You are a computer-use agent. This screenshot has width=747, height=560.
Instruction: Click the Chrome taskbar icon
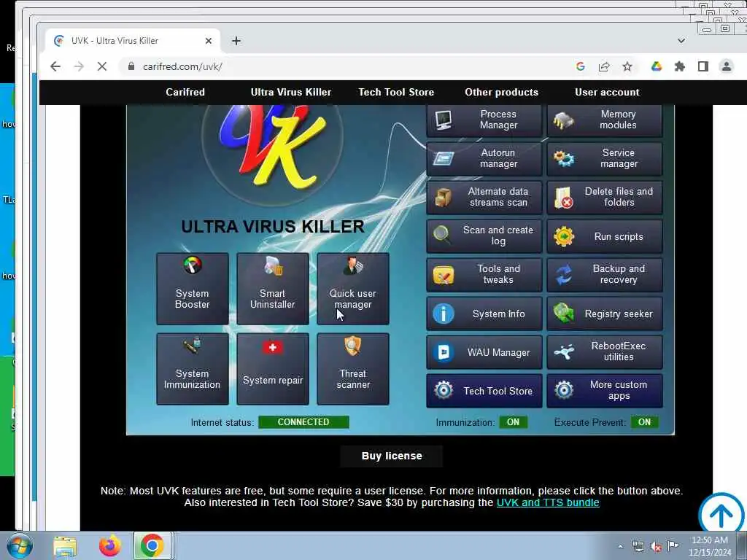coord(152,545)
